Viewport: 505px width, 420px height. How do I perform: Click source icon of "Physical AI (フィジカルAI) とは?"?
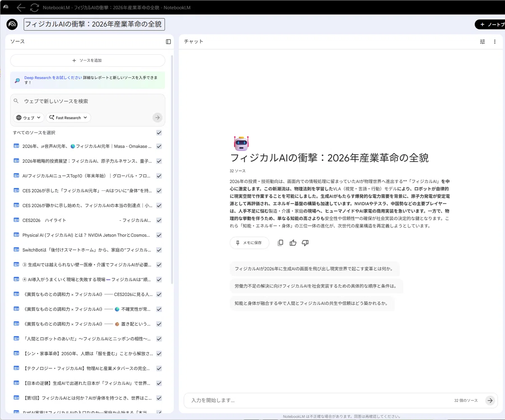click(x=16, y=235)
